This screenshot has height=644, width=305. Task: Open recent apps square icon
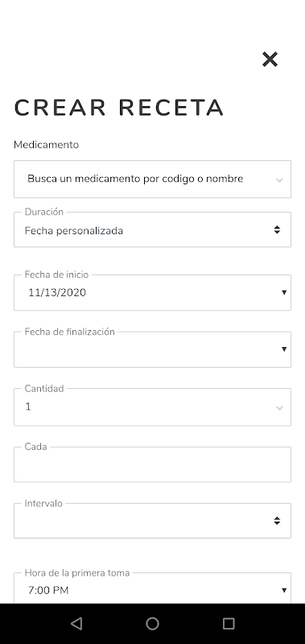point(229,623)
